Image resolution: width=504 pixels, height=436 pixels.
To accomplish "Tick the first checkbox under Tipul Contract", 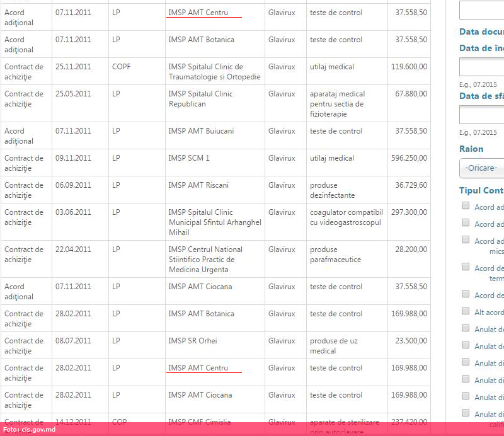I will (466, 205).
